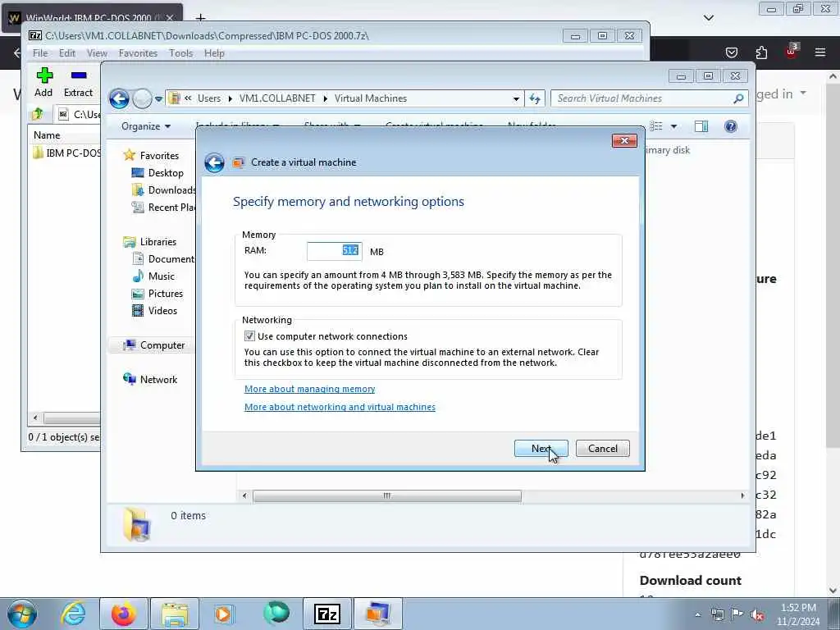Switch to Firefox from the taskbar
The height and width of the screenshot is (630, 840).
click(123, 614)
